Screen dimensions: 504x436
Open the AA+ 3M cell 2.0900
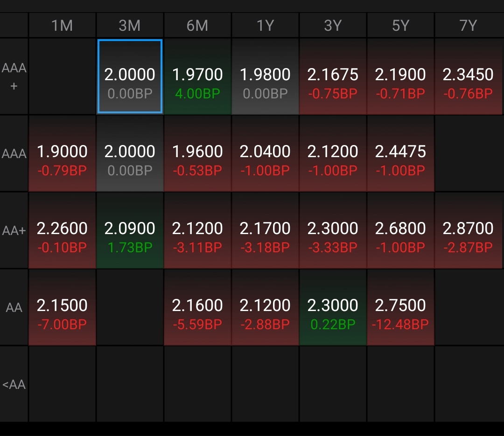coord(130,230)
